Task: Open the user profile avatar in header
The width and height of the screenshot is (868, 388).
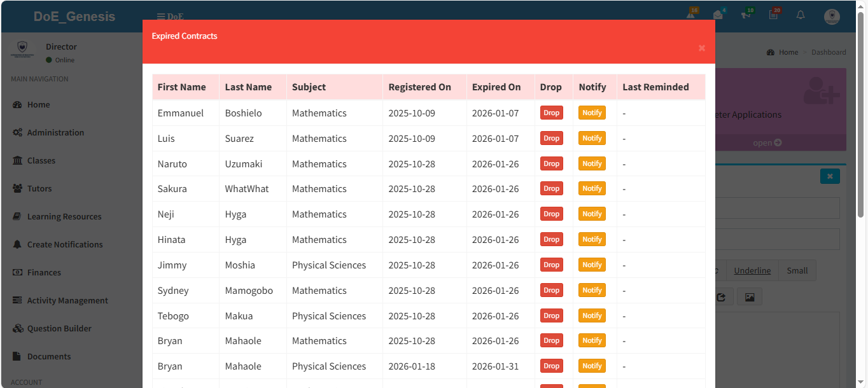Action: (x=832, y=17)
